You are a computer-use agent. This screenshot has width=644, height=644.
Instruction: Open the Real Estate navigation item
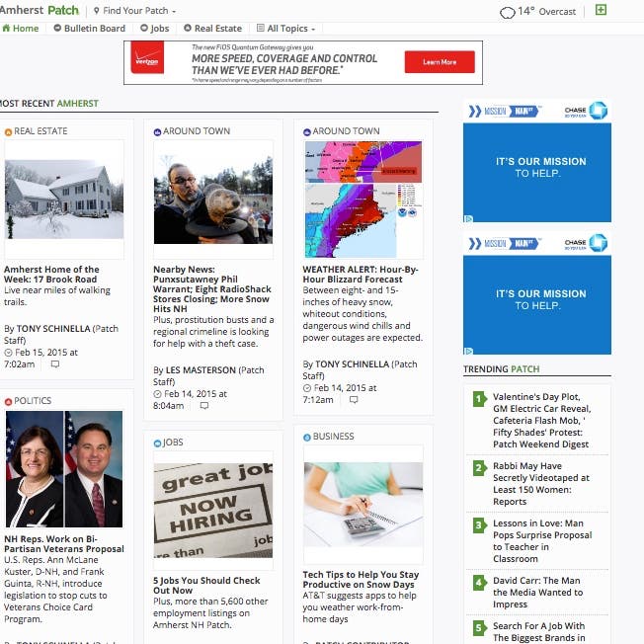coord(212,29)
